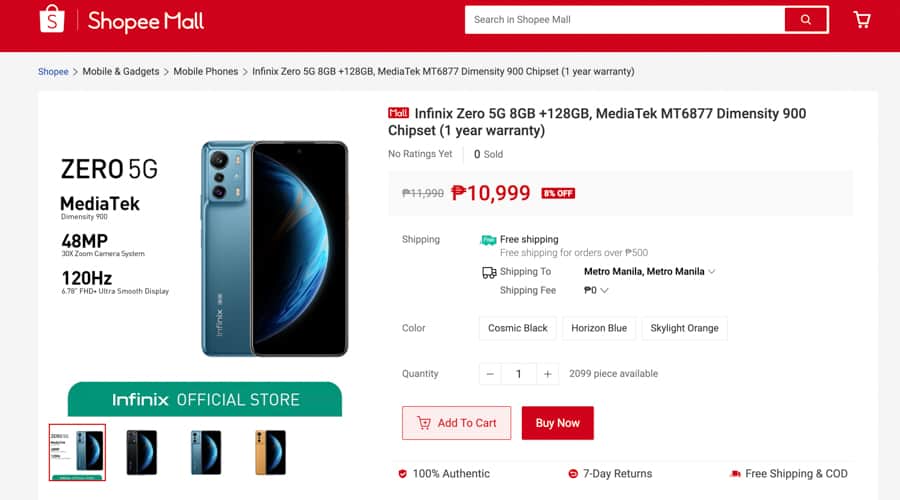Image resolution: width=900 pixels, height=500 pixels.
Task: Expand the Metro Manila shipping location dropdown
Action: tap(650, 271)
